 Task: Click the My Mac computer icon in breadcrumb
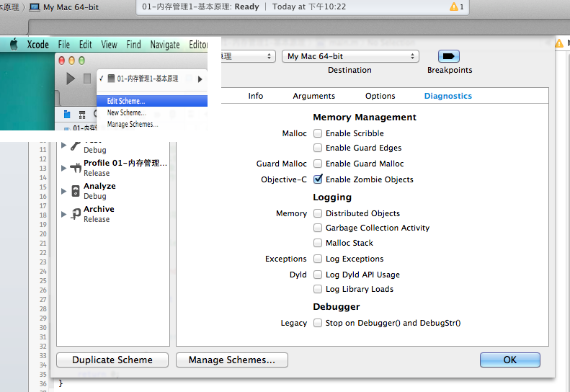pos(35,7)
